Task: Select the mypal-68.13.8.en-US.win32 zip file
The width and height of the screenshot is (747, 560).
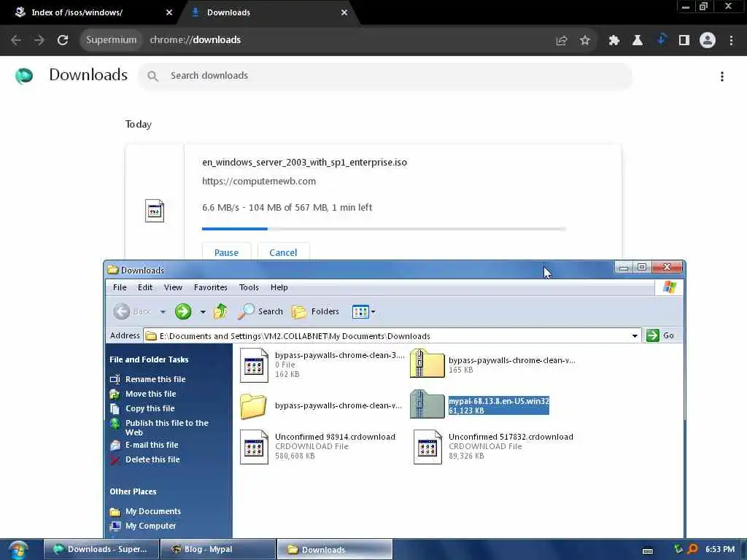Action: (480, 405)
